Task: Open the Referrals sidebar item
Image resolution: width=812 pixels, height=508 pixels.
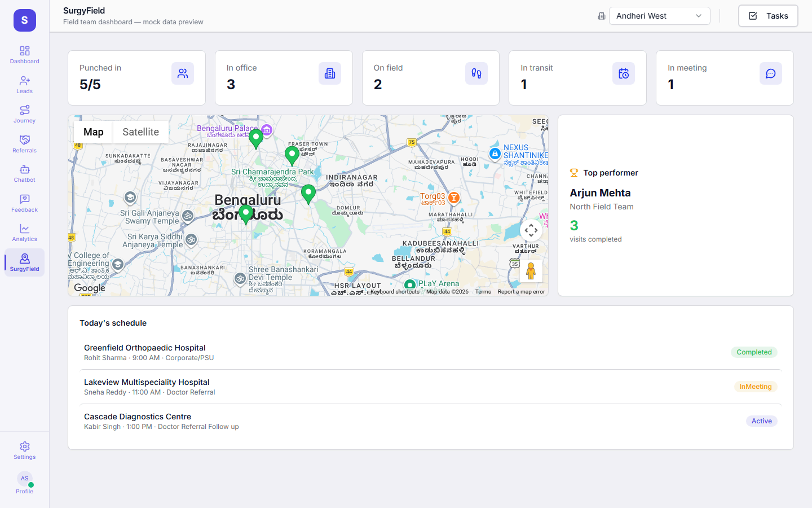Action: pyautogui.click(x=24, y=144)
